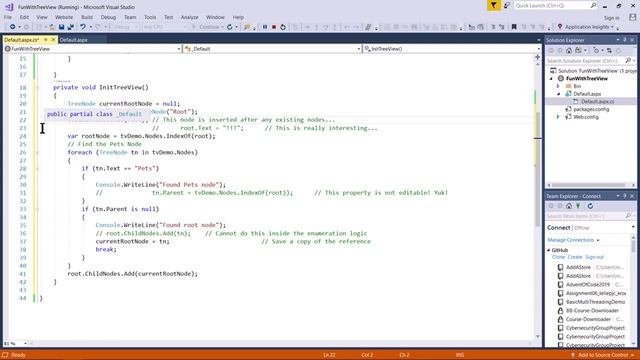Image resolution: width=640 pixels, height=360 pixels.
Task: Open the Manage Connections dropdown
Action: click(598, 240)
